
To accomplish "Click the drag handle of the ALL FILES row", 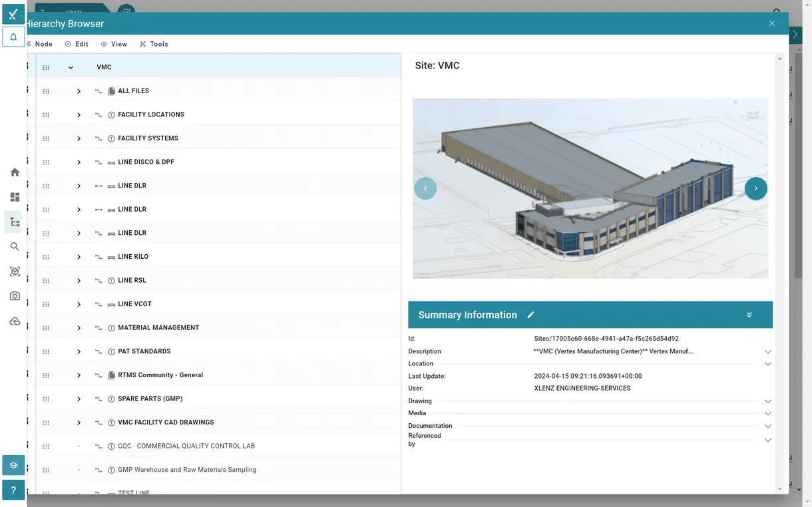I will pos(46,91).
